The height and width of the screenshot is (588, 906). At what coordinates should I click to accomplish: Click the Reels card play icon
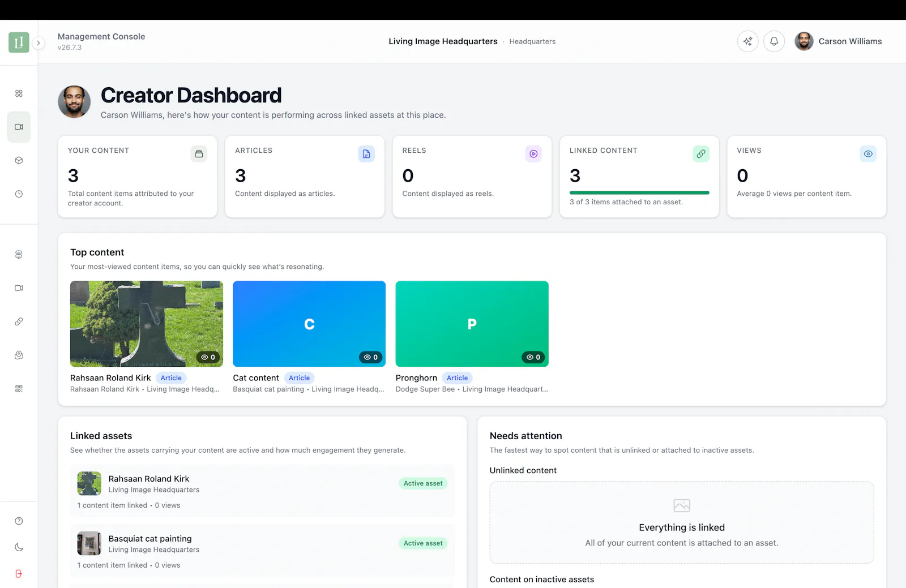click(533, 154)
